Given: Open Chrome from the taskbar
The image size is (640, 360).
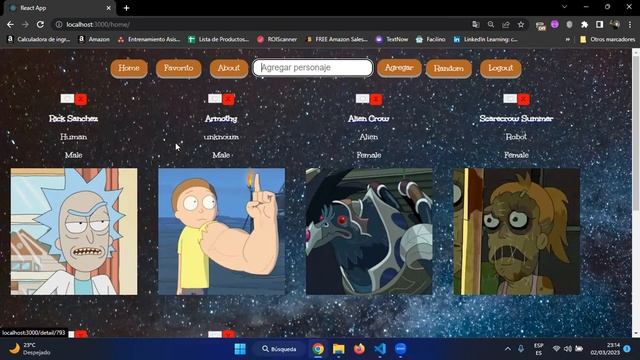Looking at the screenshot, I should [318, 349].
